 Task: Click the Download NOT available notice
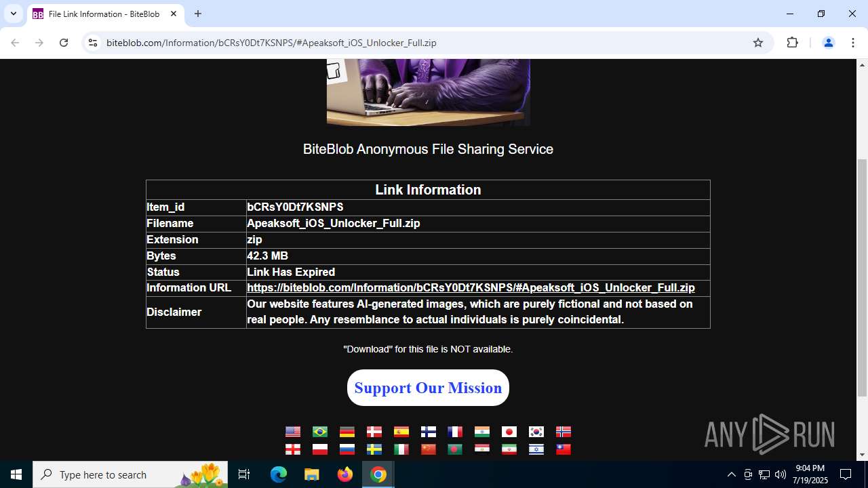coord(428,349)
